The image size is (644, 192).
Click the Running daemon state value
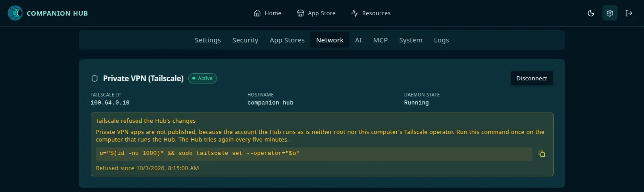[x=416, y=103]
